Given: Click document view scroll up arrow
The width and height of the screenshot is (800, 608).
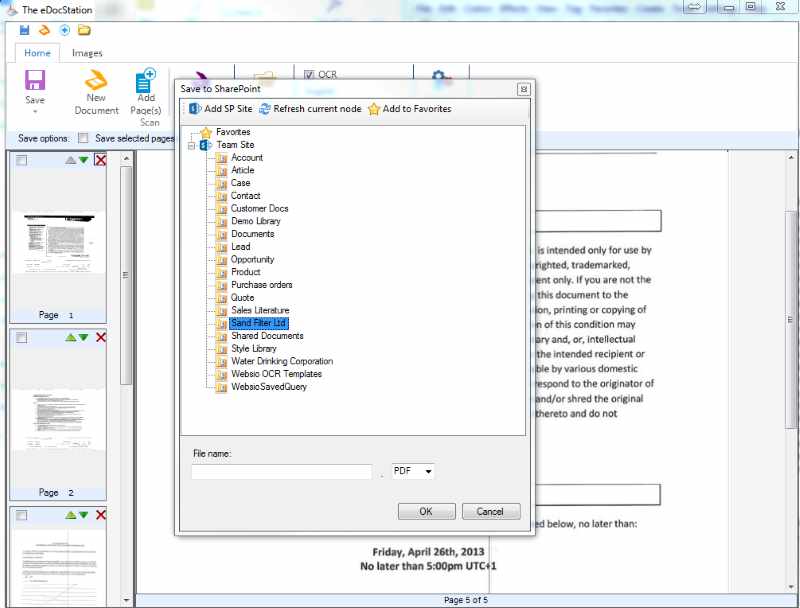Looking at the screenshot, I should point(790,158).
